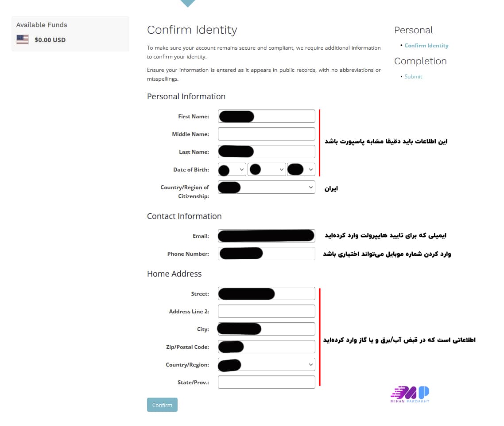Focus the Address Line 2 field

tap(267, 311)
